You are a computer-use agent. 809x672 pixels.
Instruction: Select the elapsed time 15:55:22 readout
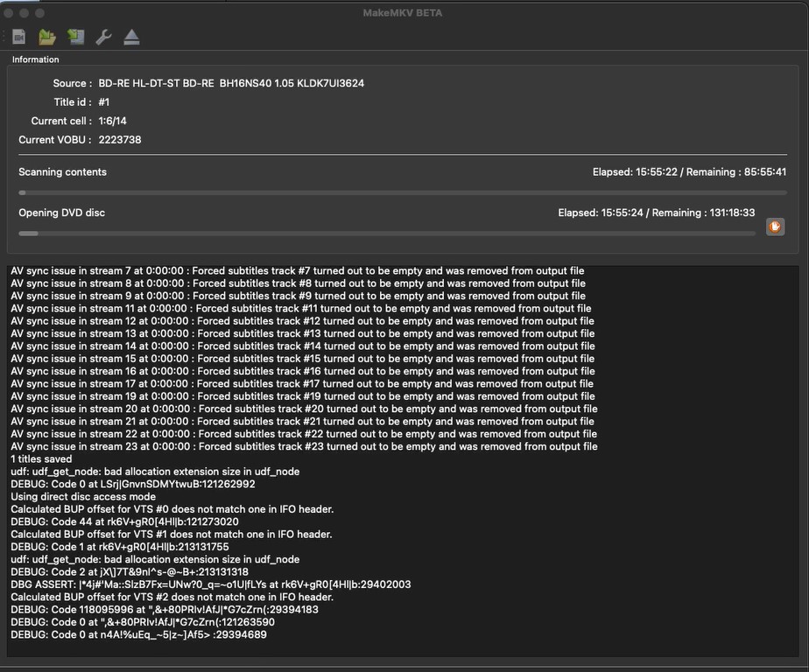(635, 171)
